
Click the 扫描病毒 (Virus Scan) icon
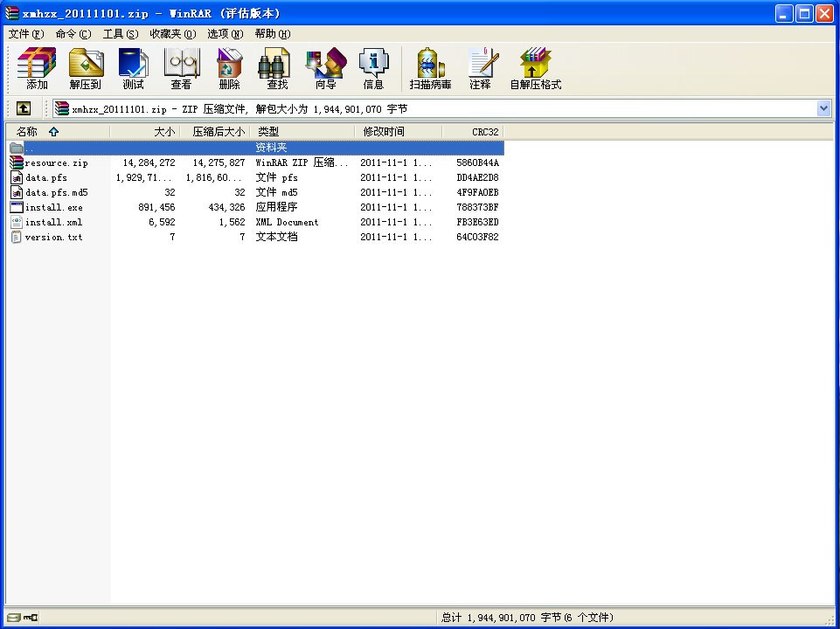pyautogui.click(x=430, y=69)
